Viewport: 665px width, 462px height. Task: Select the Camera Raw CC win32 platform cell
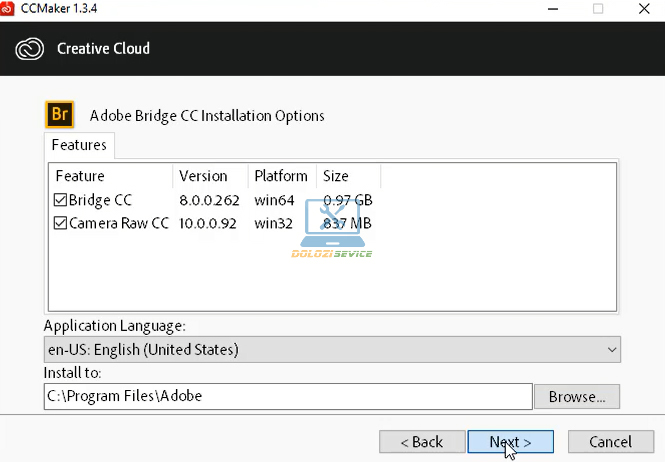(x=273, y=223)
